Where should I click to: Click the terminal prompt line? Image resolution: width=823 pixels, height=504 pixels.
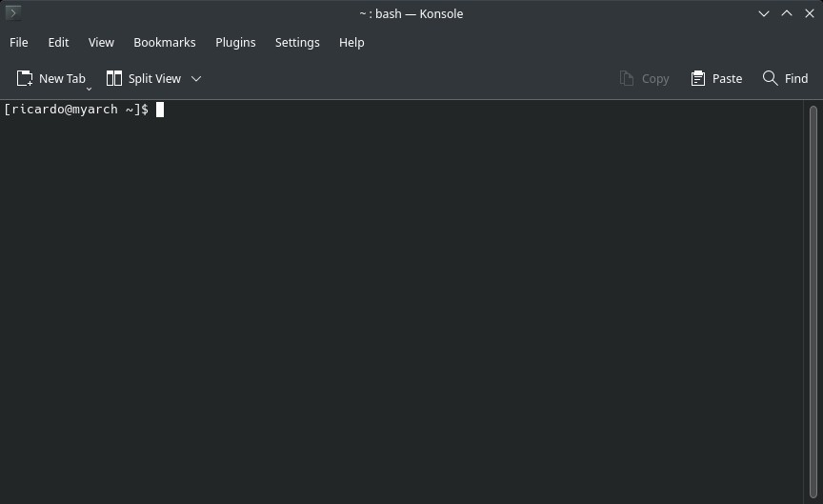point(84,110)
